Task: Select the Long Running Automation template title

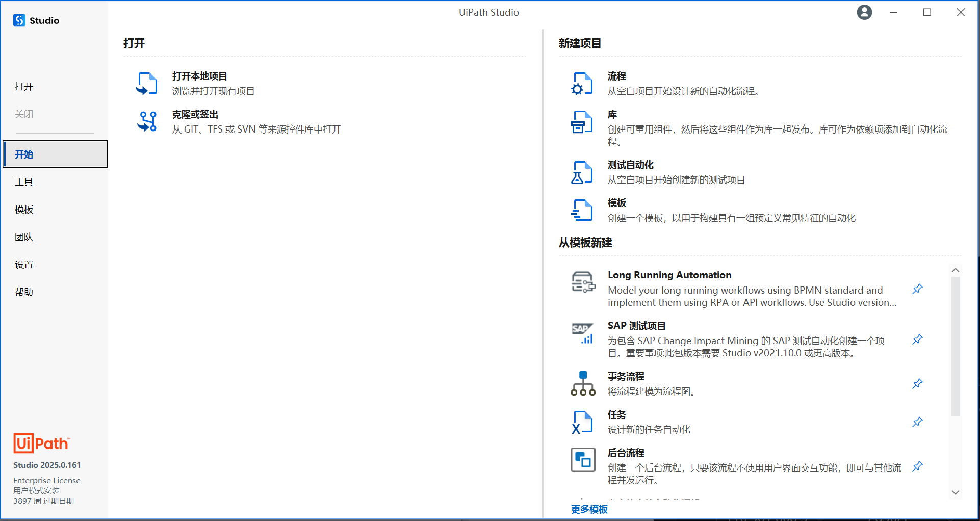Action: [x=669, y=275]
